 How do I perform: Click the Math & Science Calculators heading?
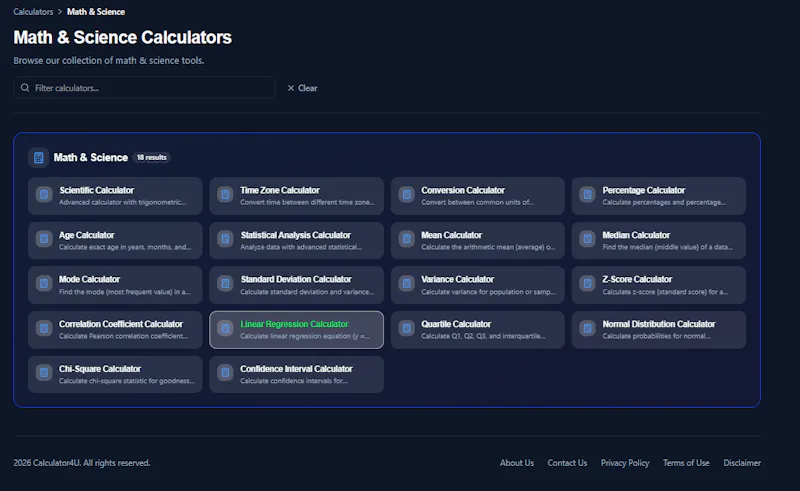(122, 37)
